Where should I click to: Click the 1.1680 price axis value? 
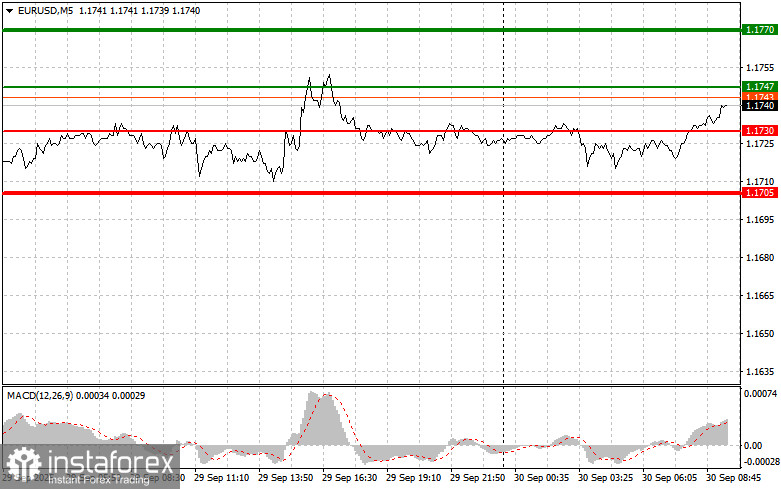[760, 258]
